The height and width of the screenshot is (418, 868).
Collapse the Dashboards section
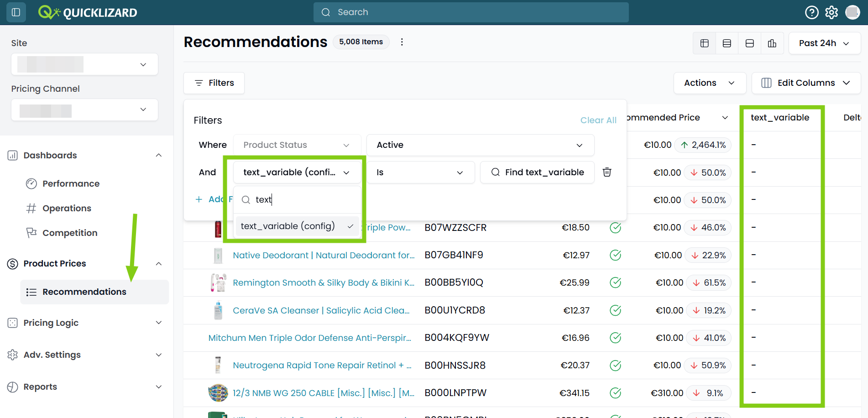pos(159,156)
